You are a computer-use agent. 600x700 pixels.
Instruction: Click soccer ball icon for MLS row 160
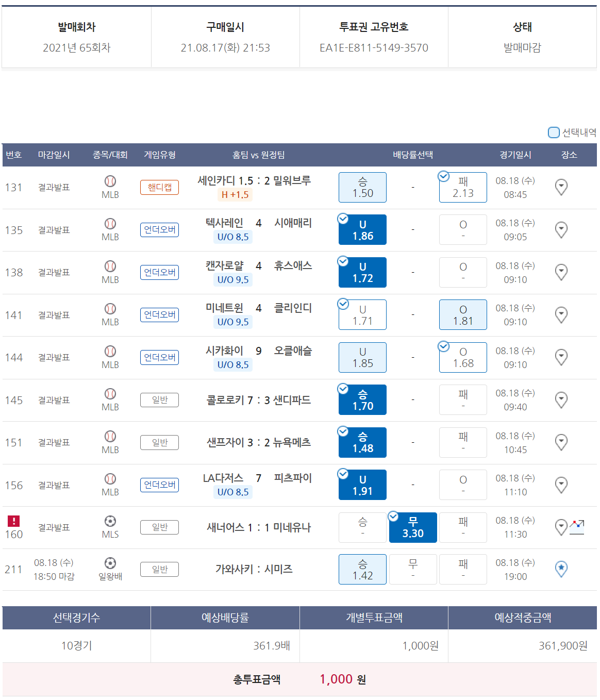coord(110,521)
